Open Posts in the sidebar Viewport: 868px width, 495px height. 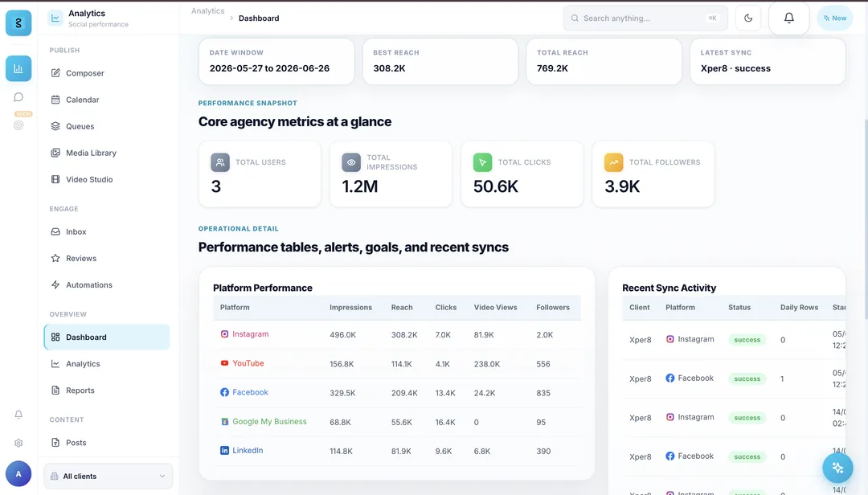point(107,443)
